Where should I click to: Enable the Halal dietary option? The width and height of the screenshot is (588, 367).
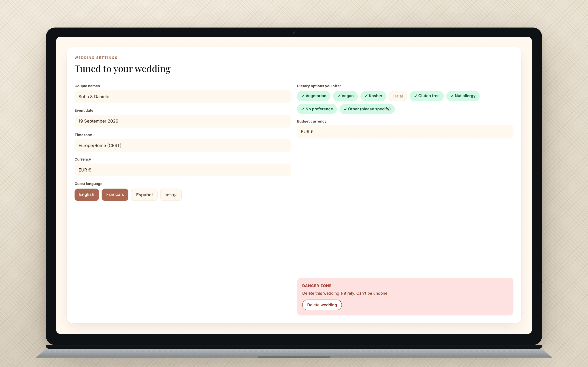point(398,96)
